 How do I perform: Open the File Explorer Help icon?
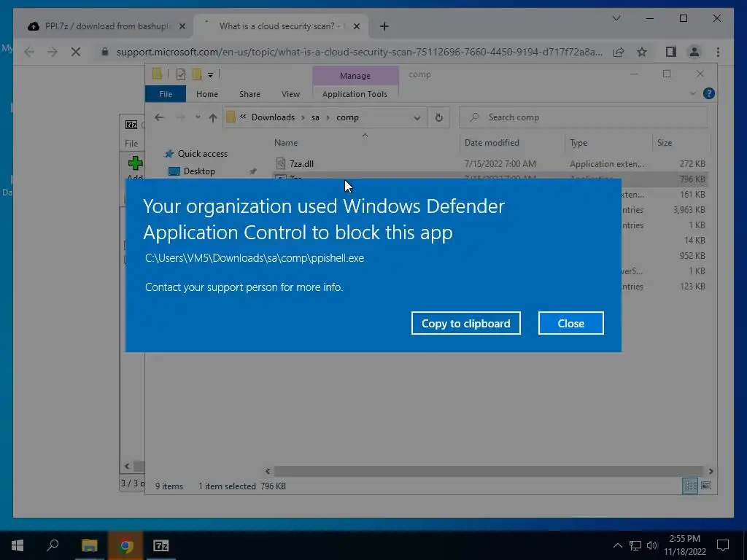pos(709,93)
